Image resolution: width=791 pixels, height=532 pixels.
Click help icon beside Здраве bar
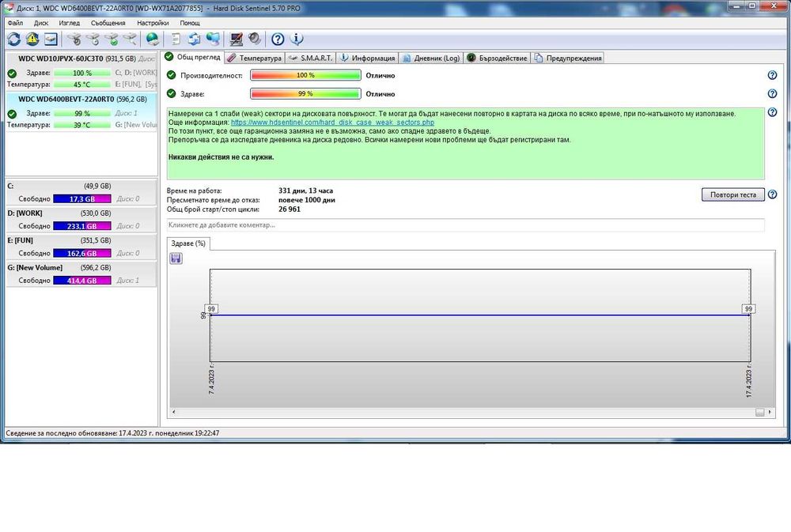coord(772,94)
